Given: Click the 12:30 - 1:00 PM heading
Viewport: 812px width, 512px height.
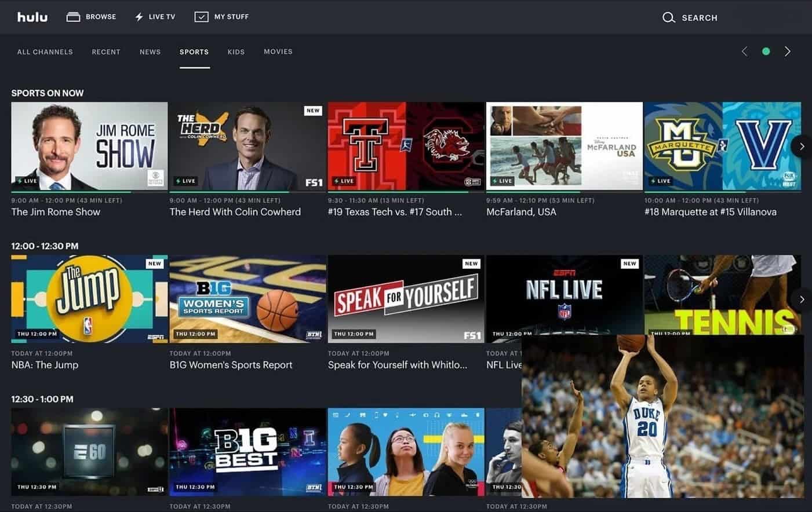Looking at the screenshot, I should pos(42,399).
